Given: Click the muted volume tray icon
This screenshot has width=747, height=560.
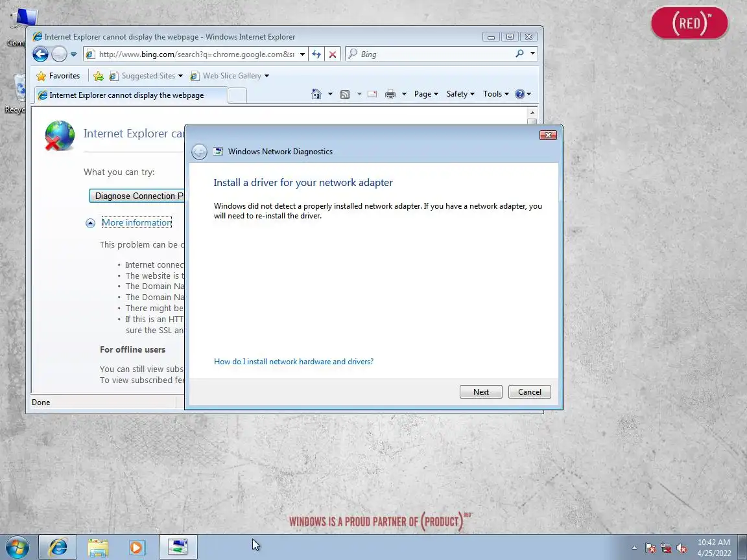Looking at the screenshot, I should click(682, 548).
